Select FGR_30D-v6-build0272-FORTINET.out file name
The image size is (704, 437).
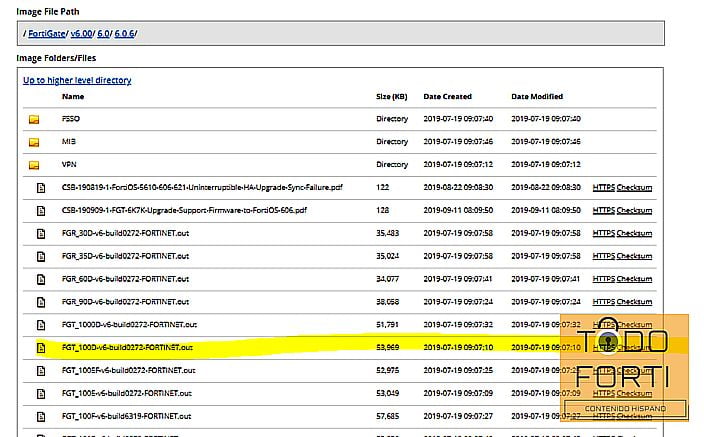[125, 233]
